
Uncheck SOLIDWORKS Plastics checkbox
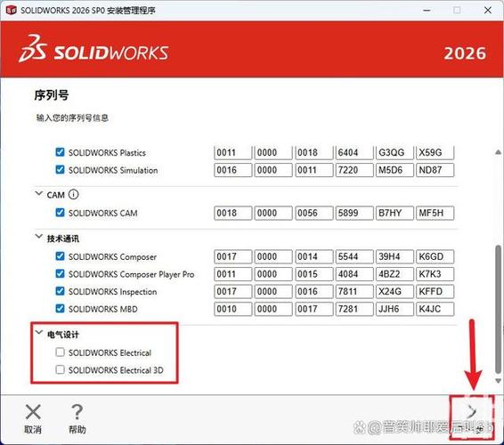(x=60, y=152)
